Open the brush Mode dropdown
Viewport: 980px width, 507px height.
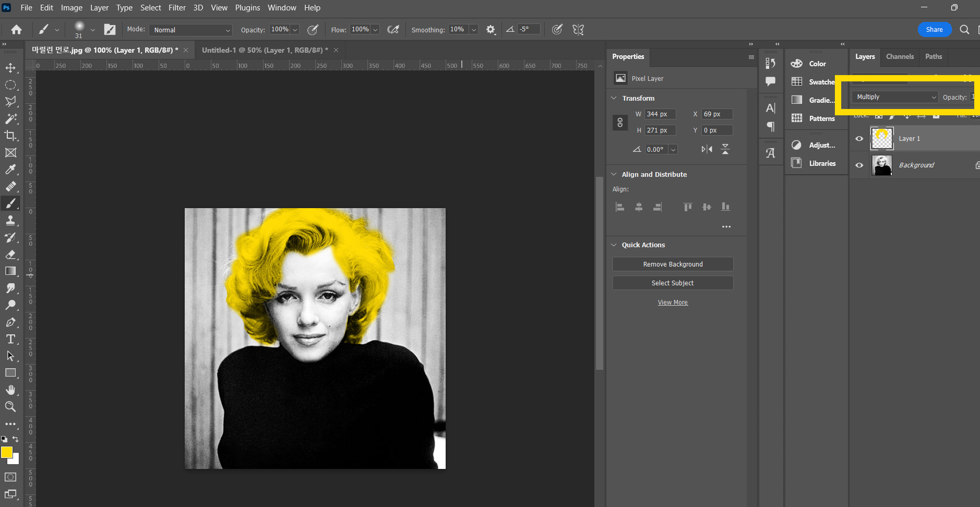(191, 30)
